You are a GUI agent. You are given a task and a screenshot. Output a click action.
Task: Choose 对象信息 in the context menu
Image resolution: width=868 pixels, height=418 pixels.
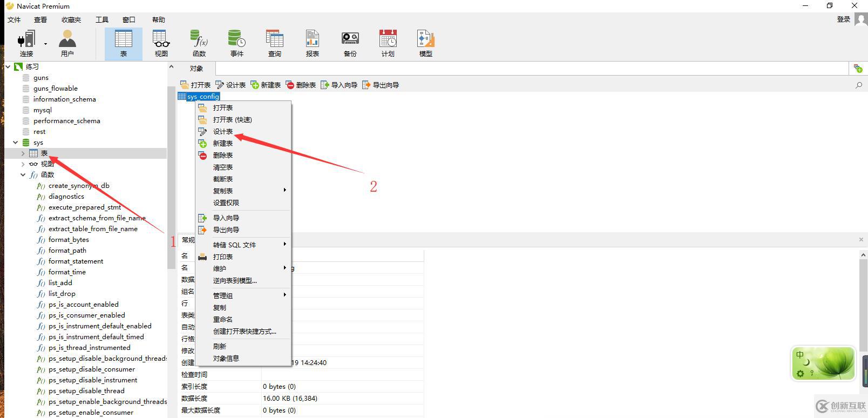click(243, 359)
